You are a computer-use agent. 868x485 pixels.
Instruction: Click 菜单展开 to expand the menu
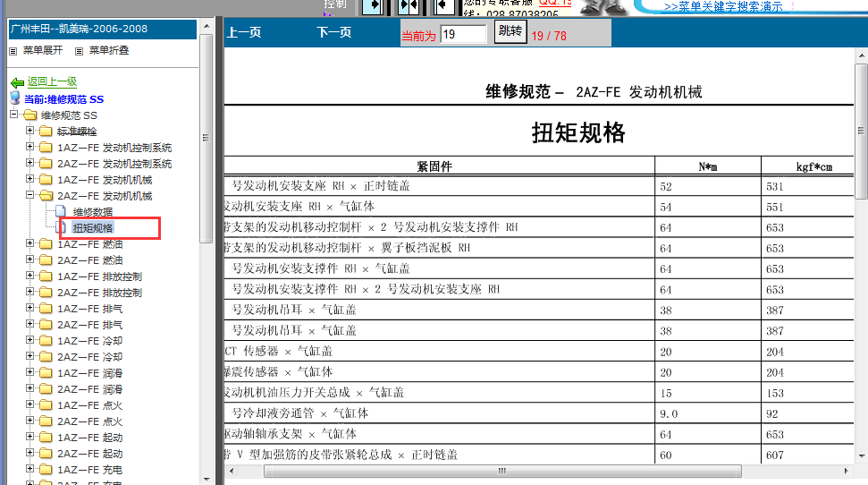(x=43, y=50)
